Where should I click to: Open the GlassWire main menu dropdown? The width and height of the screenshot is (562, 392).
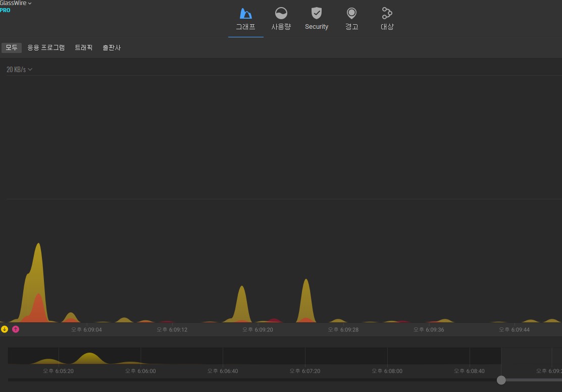(16, 3)
